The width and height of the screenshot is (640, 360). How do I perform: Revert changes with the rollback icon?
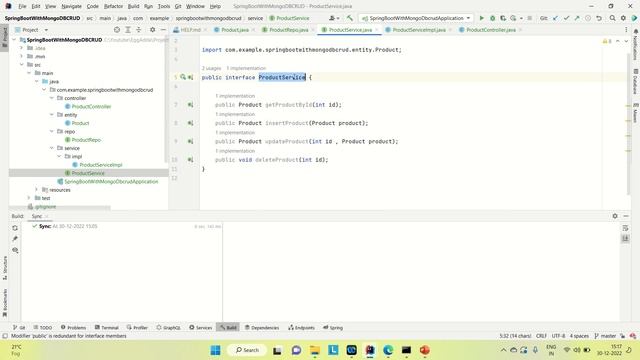599,18
